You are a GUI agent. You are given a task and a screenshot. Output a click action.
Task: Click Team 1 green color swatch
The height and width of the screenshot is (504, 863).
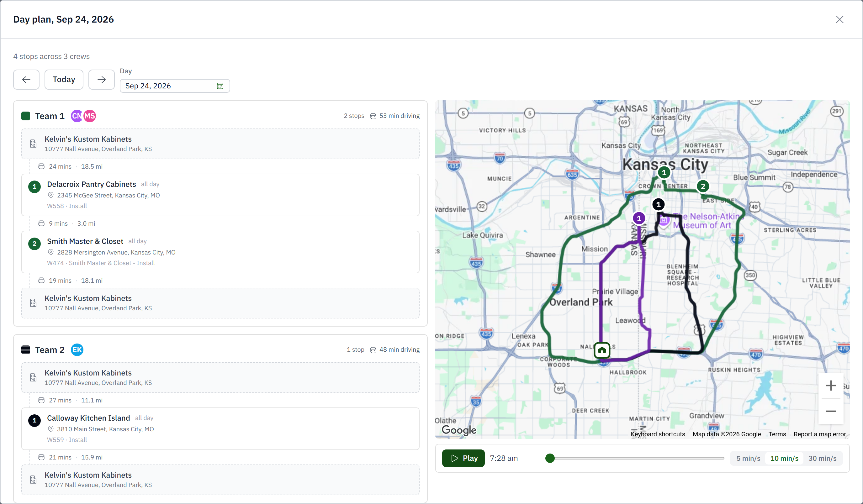point(26,116)
